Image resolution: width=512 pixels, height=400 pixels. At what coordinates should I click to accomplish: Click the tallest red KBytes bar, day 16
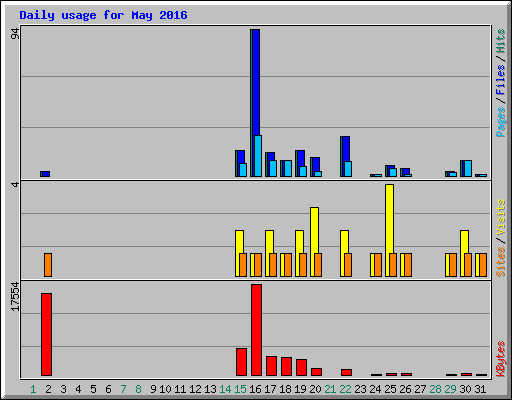(x=256, y=330)
